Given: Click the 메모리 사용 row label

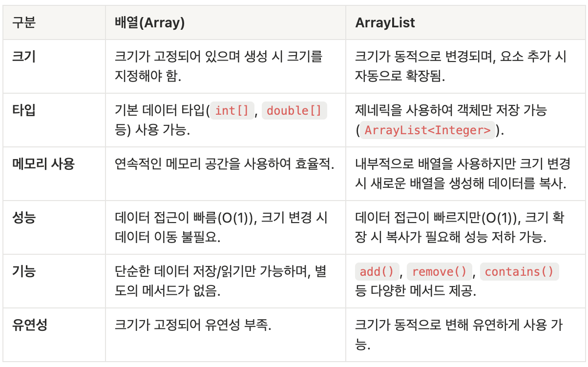Looking at the screenshot, I should (x=43, y=163).
